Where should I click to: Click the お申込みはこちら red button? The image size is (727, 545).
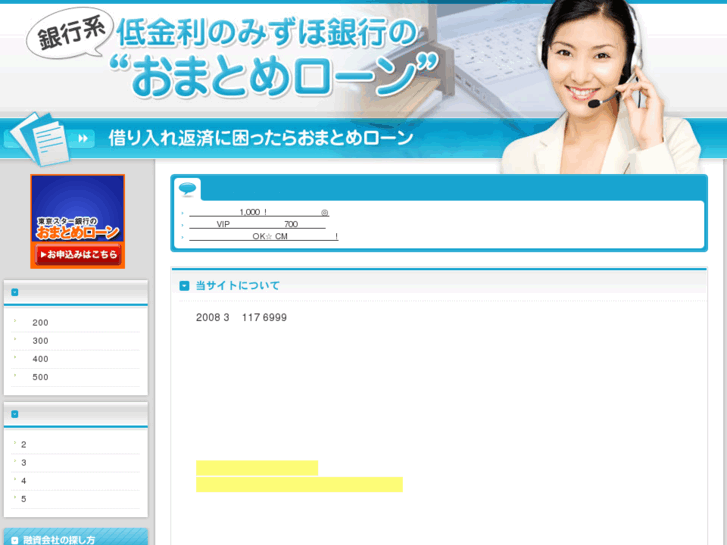tap(78, 254)
